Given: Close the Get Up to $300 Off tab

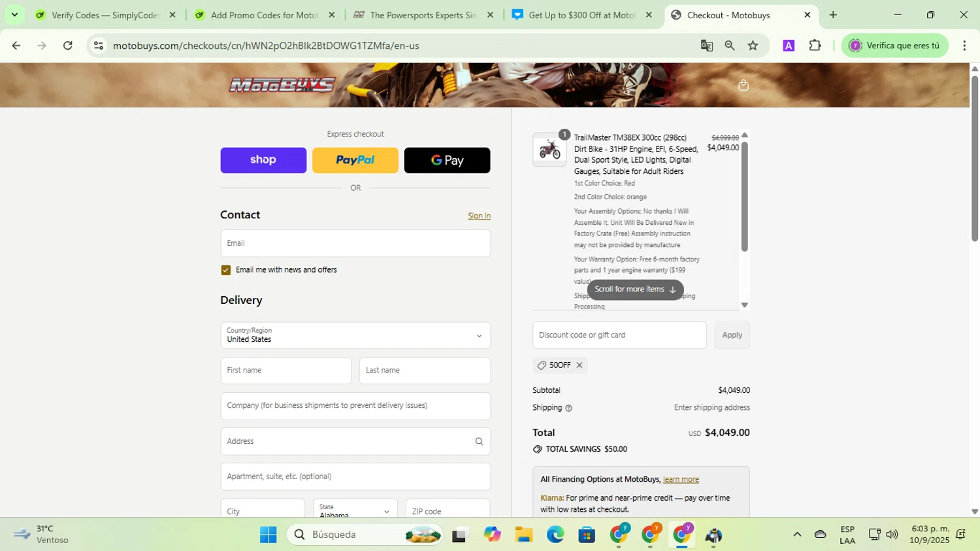Looking at the screenshot, I should click(649, 15).
